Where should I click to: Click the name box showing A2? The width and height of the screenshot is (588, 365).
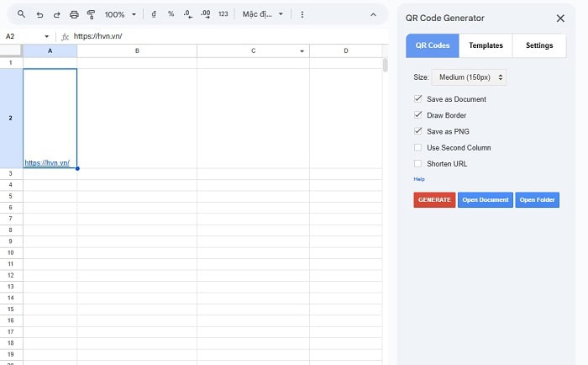[23, 36]
